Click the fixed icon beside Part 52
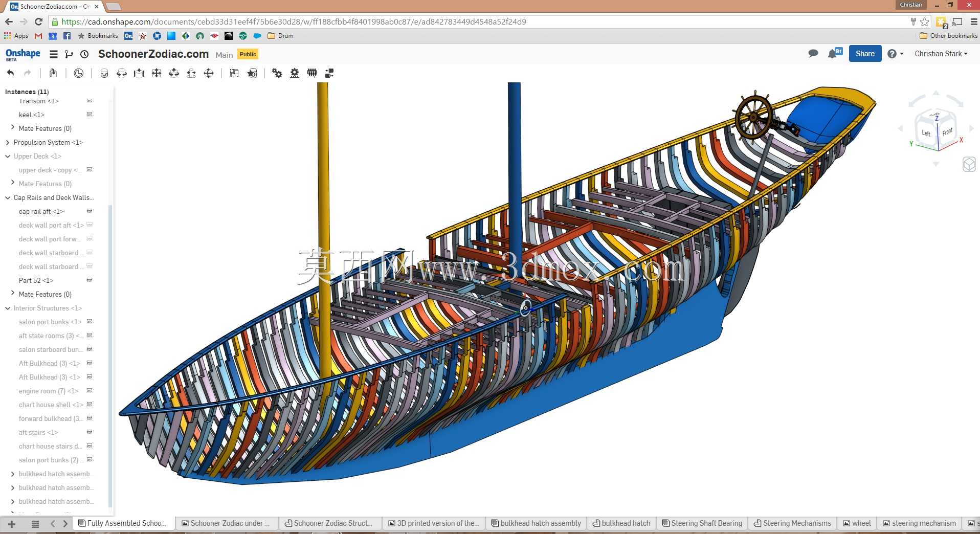This screenshot has height=534, width=980. 90,280
